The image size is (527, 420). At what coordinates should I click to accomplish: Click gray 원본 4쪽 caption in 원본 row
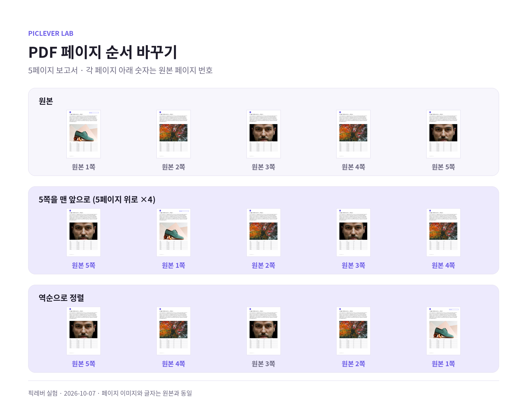click(x=353, y=167)
